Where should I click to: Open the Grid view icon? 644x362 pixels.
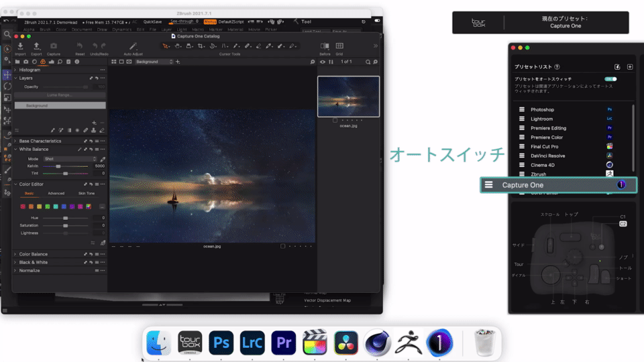[x=339, y=46]
